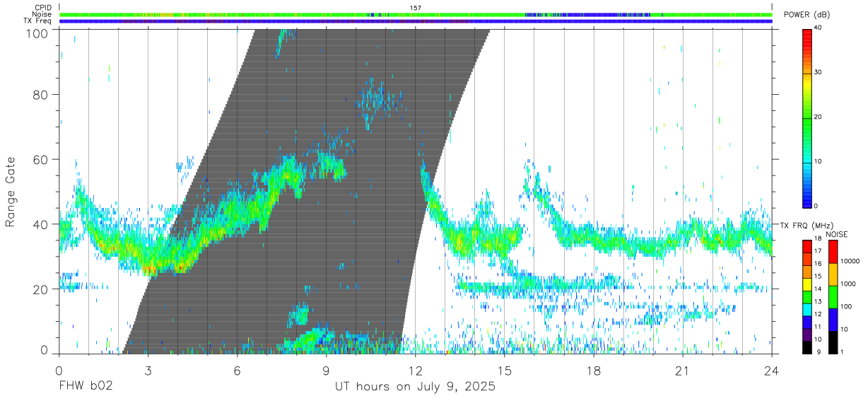Click the range gate tick label 60

click(x=39, y=159)
